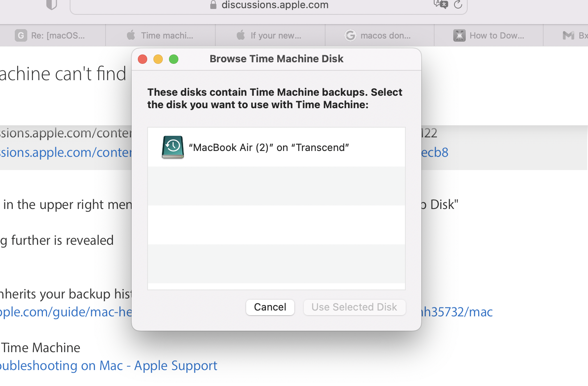Click the "achine can't find" page heading
Viewport: 588px width, 386px height.
pyautogui.click(x=63, y=74)
